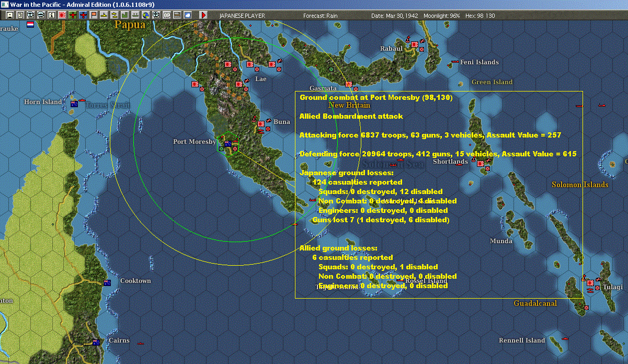Click the red ship icon near Feni Islands

point(455,62)
